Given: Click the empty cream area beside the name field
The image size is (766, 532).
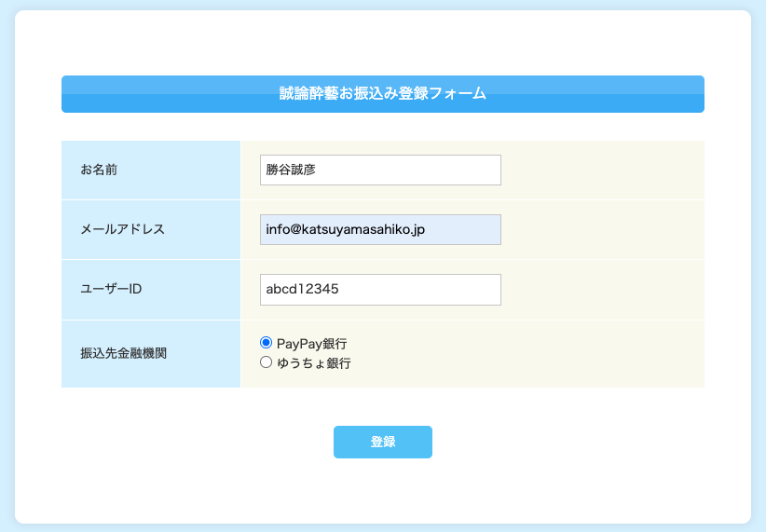Looking at the screenshot, I should [601, 170].
